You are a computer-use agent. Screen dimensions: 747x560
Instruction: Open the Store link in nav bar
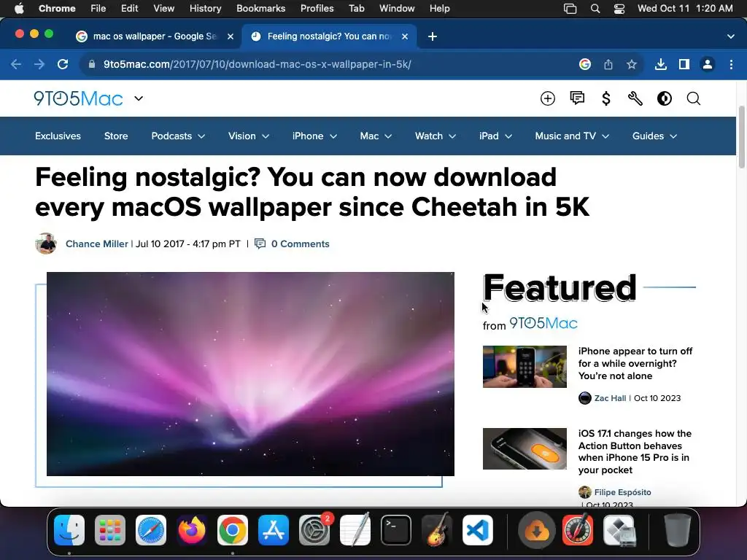[x=116, y=136]
